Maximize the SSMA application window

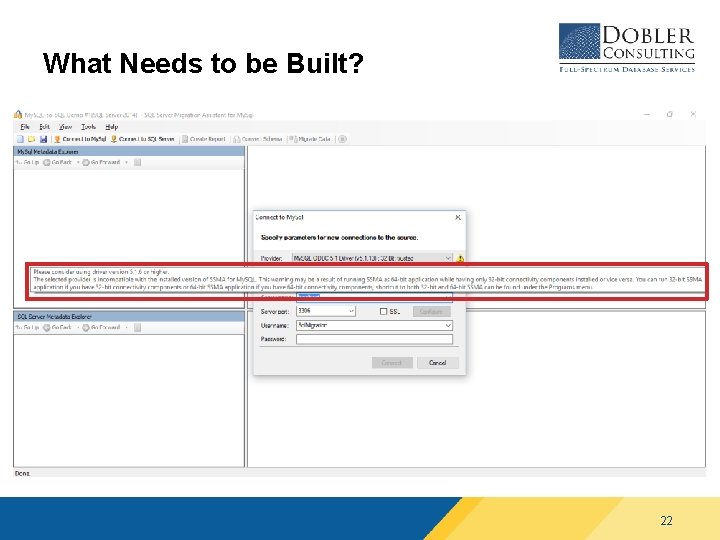click(x=670, y=114)
